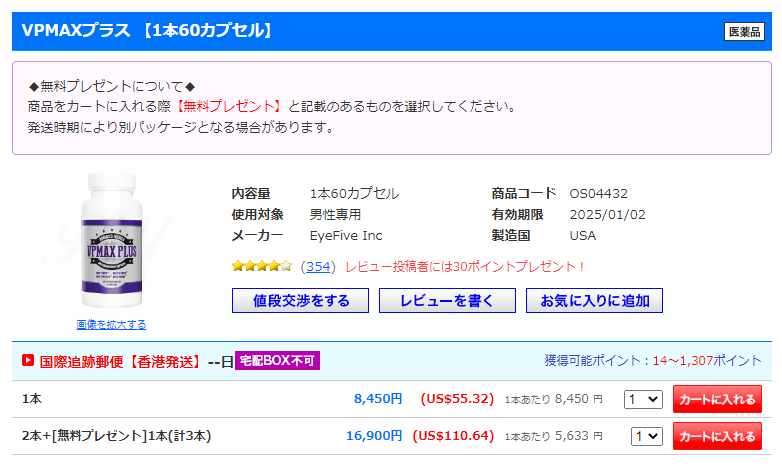This screenshot has width=782, height=471.
Task: Click the 男性専用 value
Action: [x=335, y=215]
